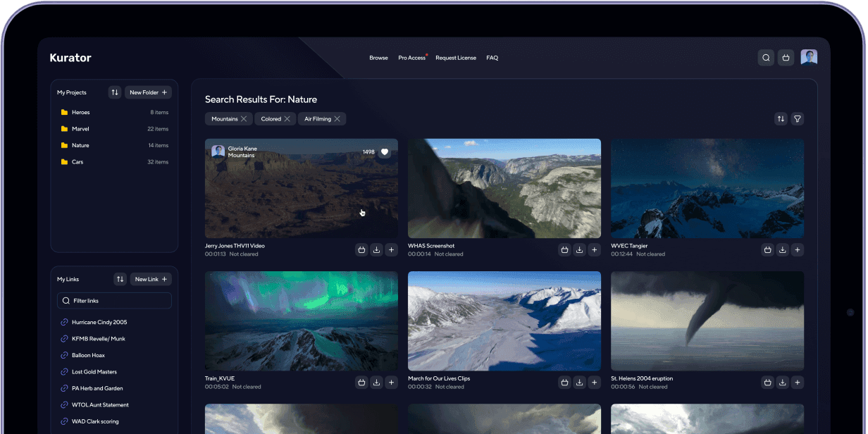The height and width of the screenshot is (434, 868).
Task: Open the Train_KVUE aurora thumbnail
Action: (302, 321)
